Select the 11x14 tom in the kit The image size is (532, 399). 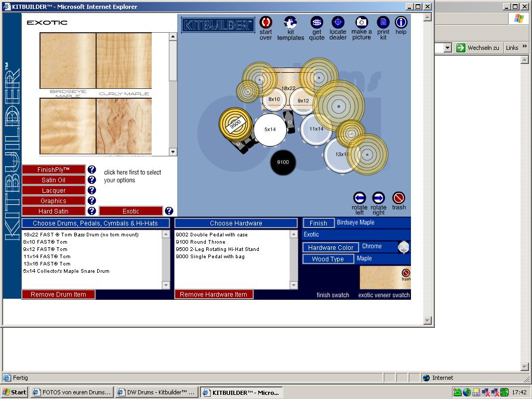pos(316,129)
